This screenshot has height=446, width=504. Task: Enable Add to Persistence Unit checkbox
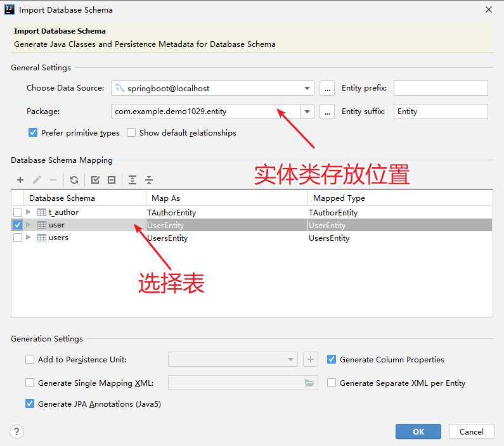30,359
